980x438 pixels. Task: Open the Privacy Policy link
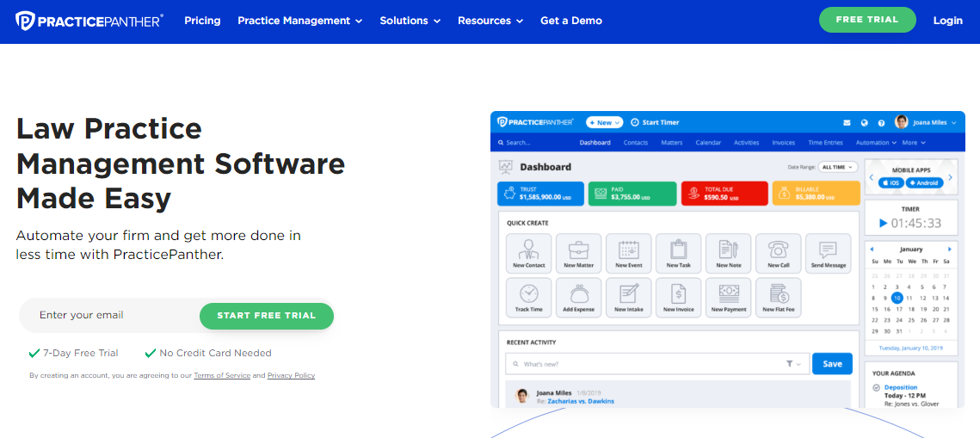(292, 375)
